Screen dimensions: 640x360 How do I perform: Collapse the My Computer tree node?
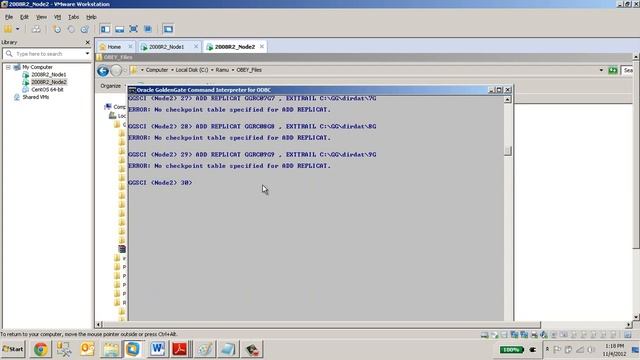(8, 67)
